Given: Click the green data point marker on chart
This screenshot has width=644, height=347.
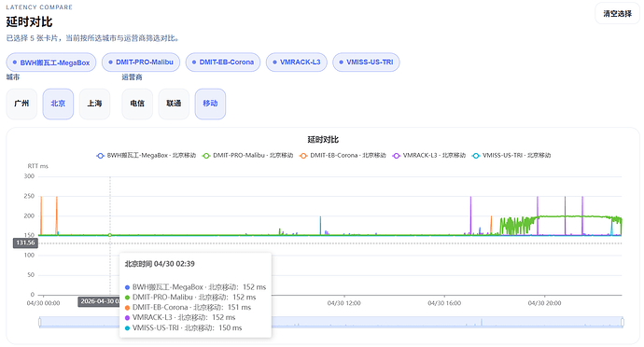Looking at the screenshot, I should (110, 235).
